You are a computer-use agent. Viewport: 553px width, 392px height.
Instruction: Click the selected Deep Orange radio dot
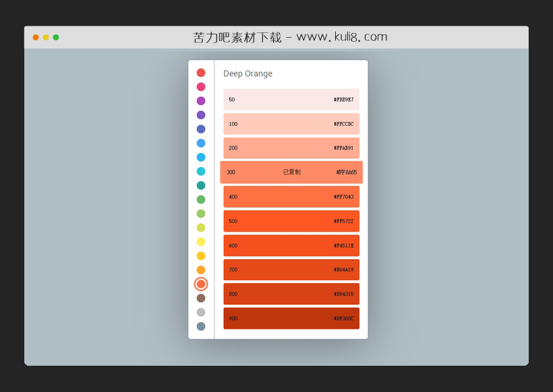point(201,284)
